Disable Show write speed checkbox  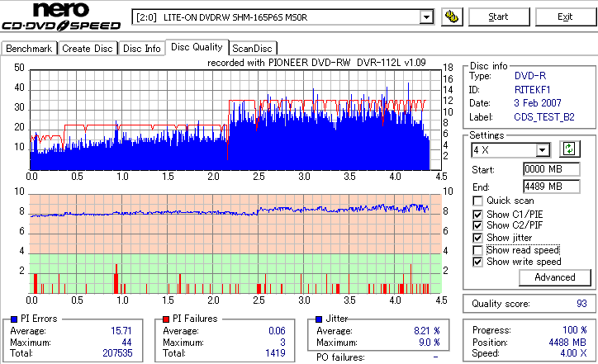477,262
